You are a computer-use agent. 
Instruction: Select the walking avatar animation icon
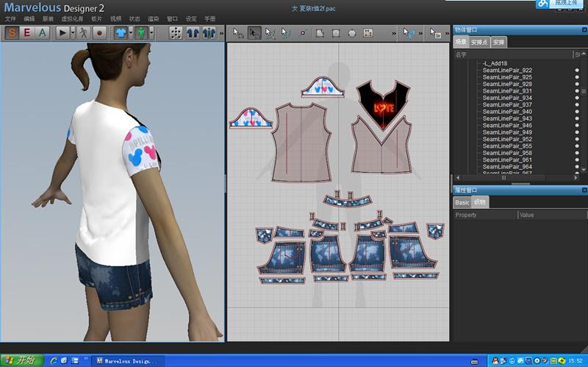(84, 33)
